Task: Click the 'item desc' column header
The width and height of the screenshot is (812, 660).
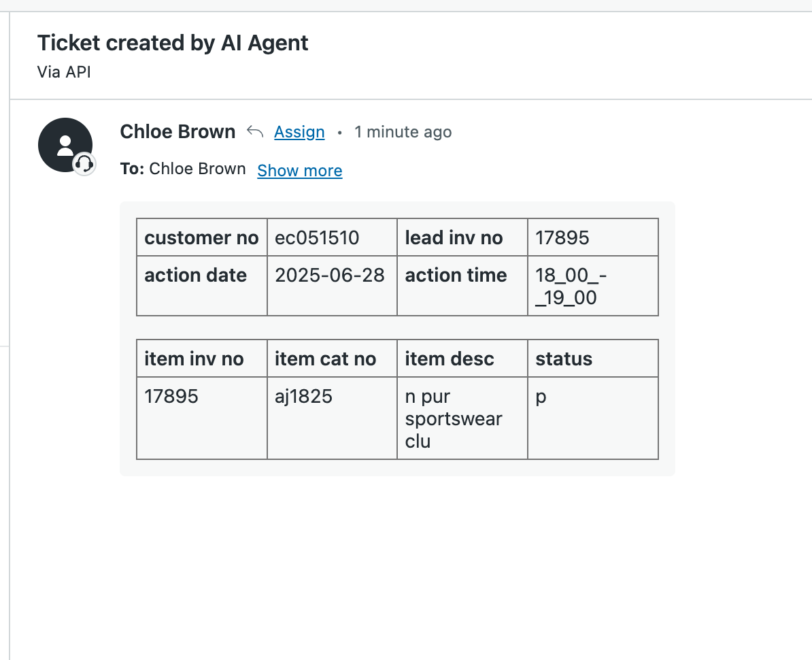Action: (x=450, y=359)
